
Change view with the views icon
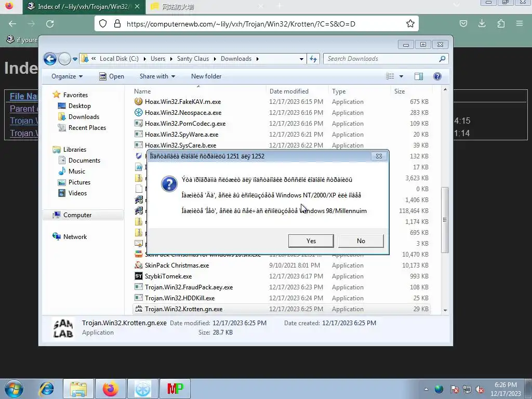(x=390, y=76)
